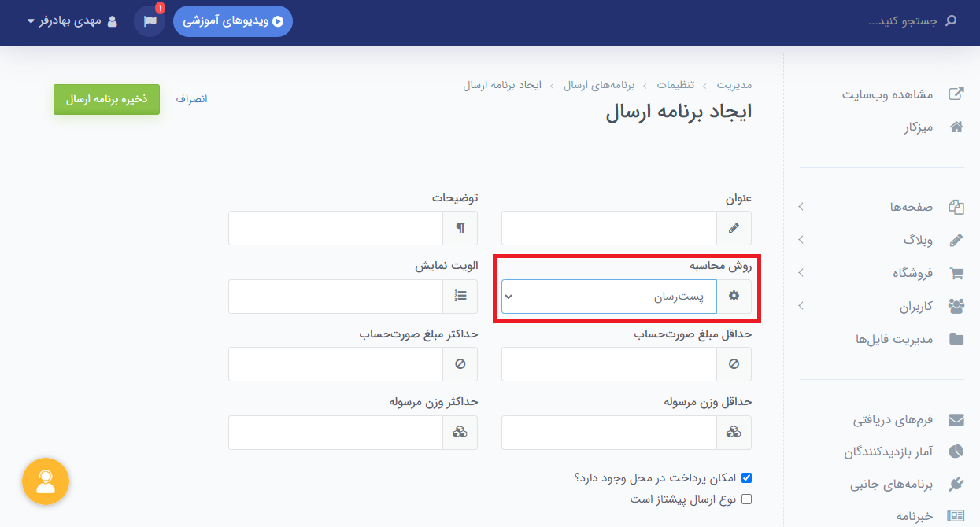
Task: Enable the نوع ارسال پیشتاز است checkbox
Action: click(746, 499)
